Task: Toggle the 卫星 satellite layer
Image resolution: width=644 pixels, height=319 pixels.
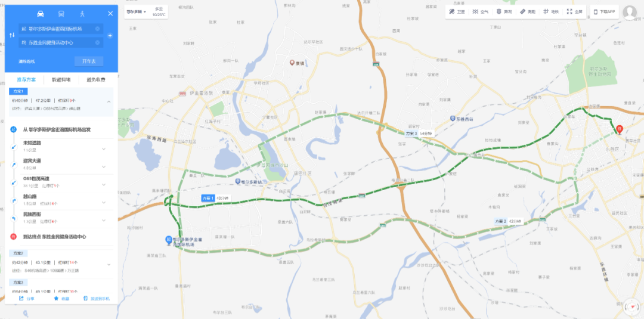Action: (x=457, y=12)
